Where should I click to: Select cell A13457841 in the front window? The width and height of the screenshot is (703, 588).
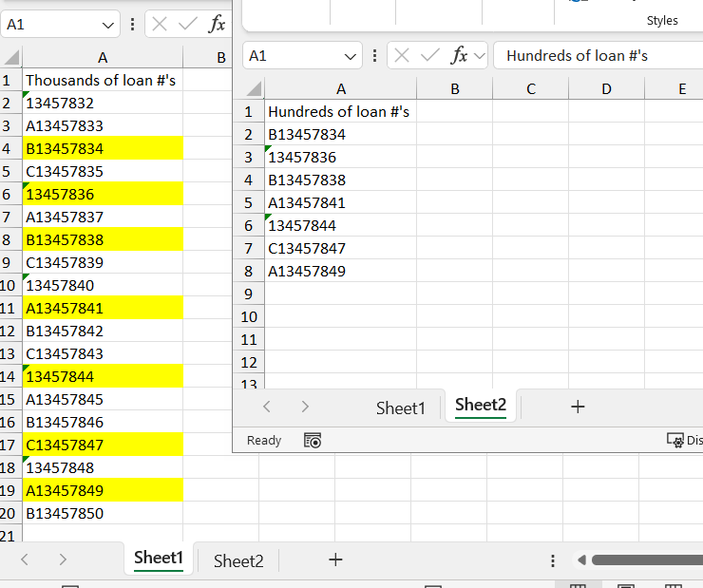tap(341, 202)
